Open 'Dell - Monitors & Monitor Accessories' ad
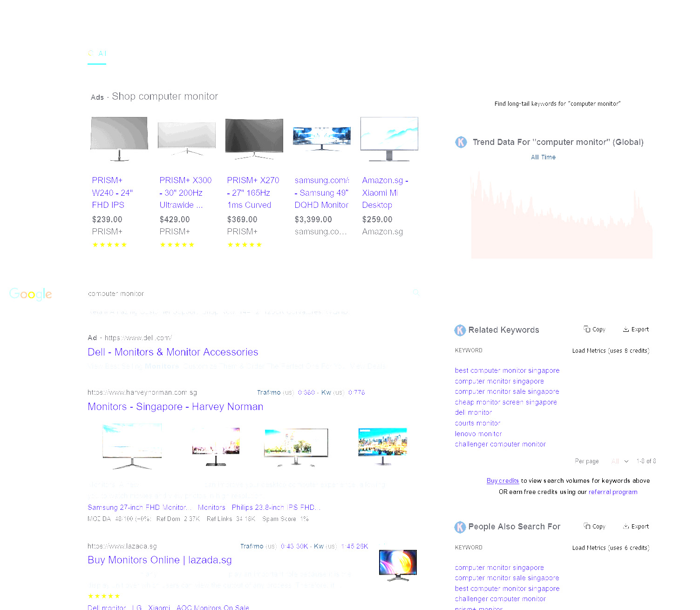 [173, 352]
